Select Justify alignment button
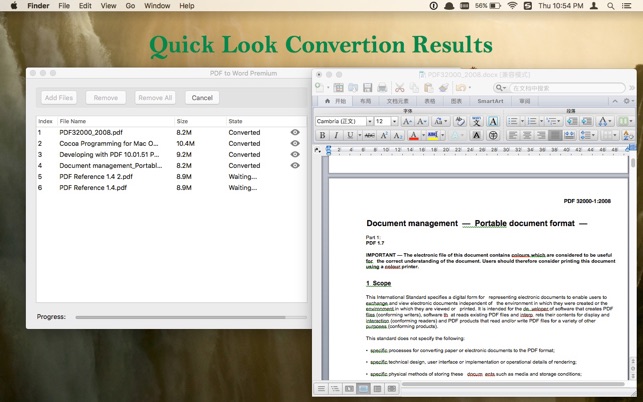 point(555,135)
